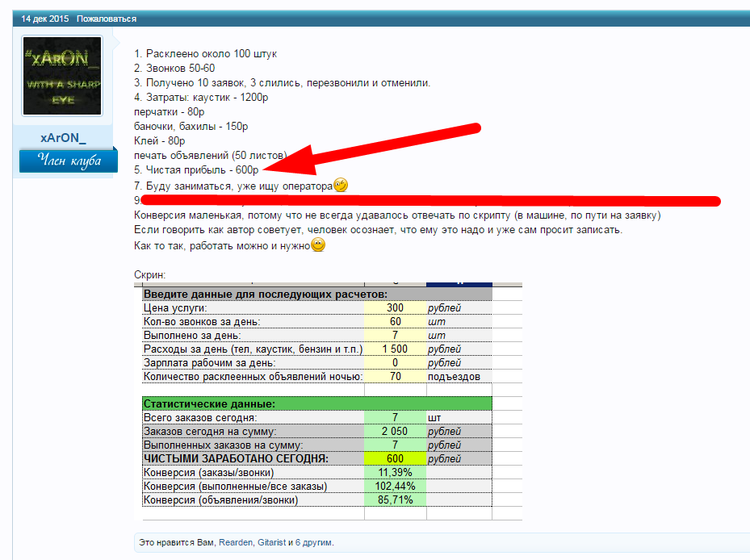Click the 'Заказов сегодня на сумму' value 2 050
Image resolution: width=750 pixels, height=560 pixels.
click(x=395, y=432)
